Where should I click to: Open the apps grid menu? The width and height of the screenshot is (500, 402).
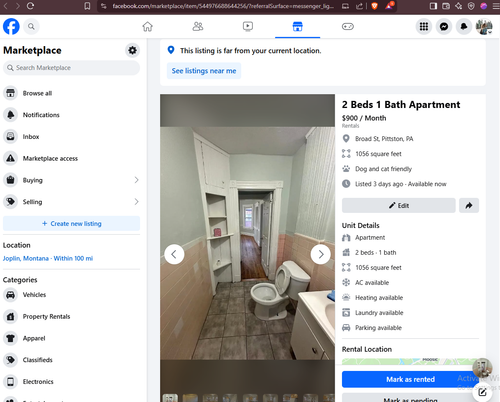click(x=424, y=26)
